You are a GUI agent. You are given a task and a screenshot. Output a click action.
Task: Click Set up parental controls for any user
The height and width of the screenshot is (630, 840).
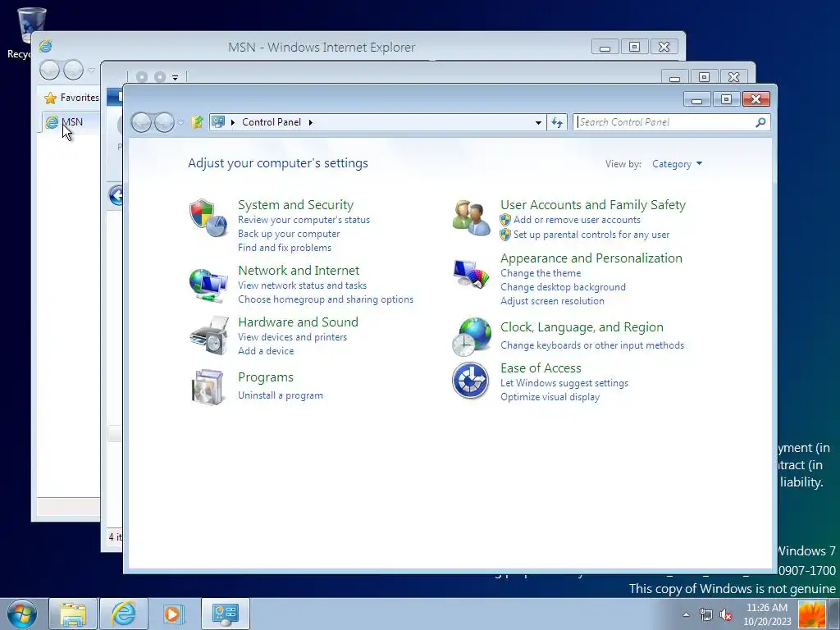591,234
